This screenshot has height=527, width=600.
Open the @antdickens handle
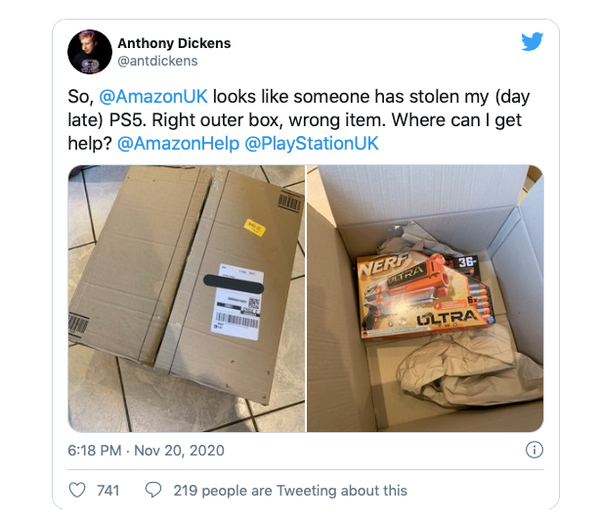tap(158, 61)
